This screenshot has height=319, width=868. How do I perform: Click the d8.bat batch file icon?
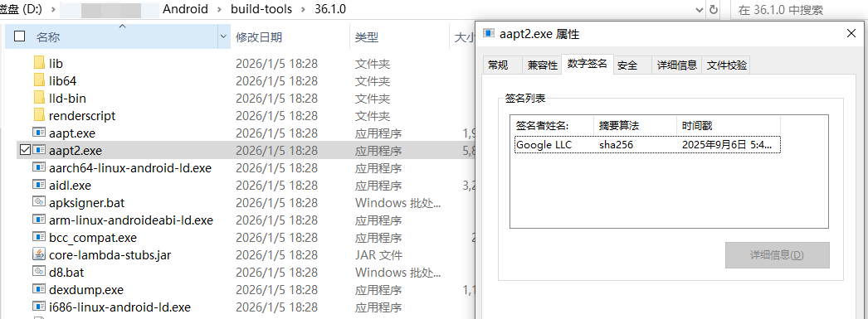click(39, 272)
